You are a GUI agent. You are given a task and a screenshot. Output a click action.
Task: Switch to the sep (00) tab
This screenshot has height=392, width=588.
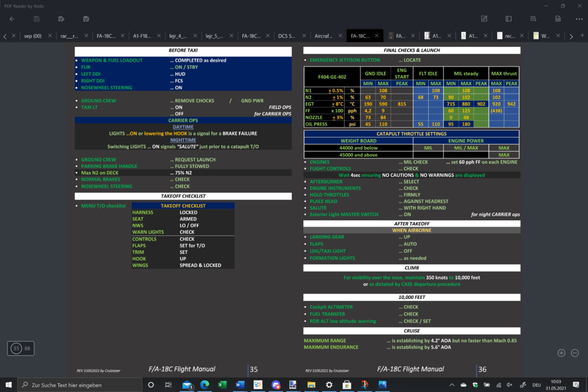pos(33,36)
